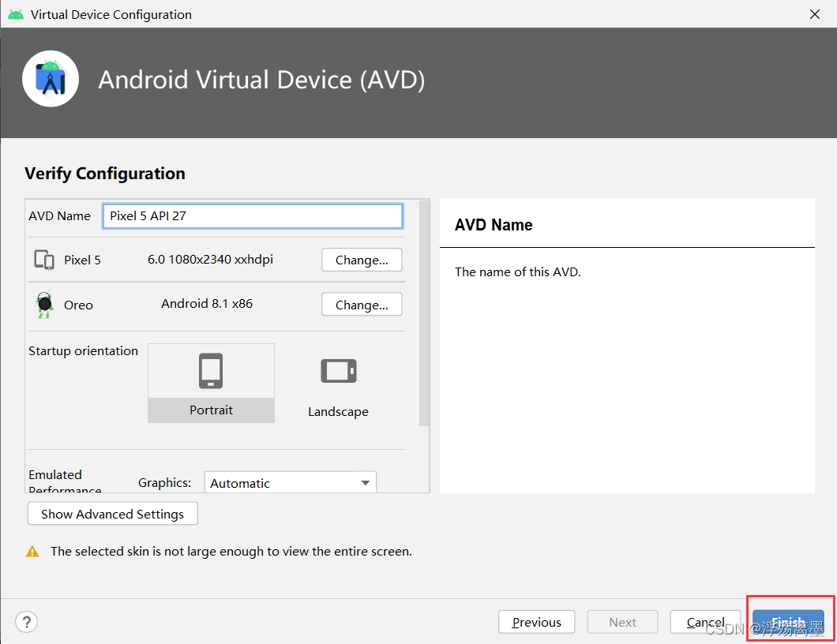Image resolution: width=837 pixels, height=644 pixels.
Task: Close the Virtual Device Configuration dialog
Action: (x=815, y=14)
